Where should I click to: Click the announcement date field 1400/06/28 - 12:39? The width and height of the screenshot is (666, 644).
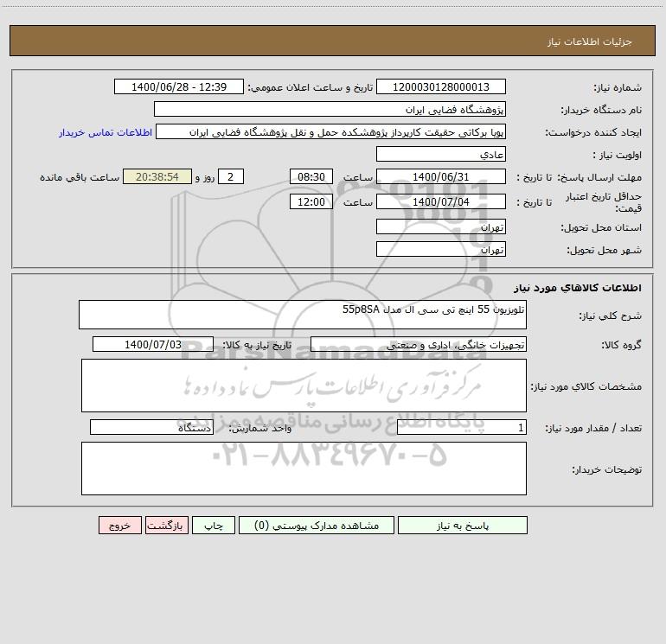tap(179, 87)
